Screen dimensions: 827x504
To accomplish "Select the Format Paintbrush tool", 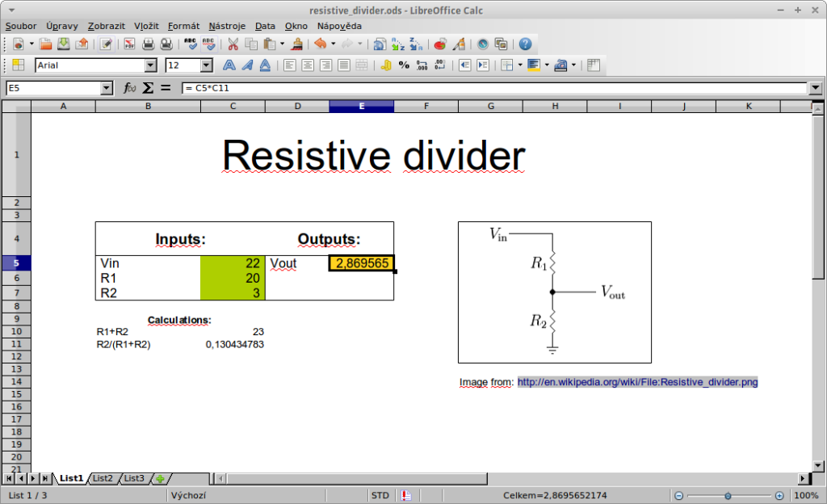I will click(296, 44).
